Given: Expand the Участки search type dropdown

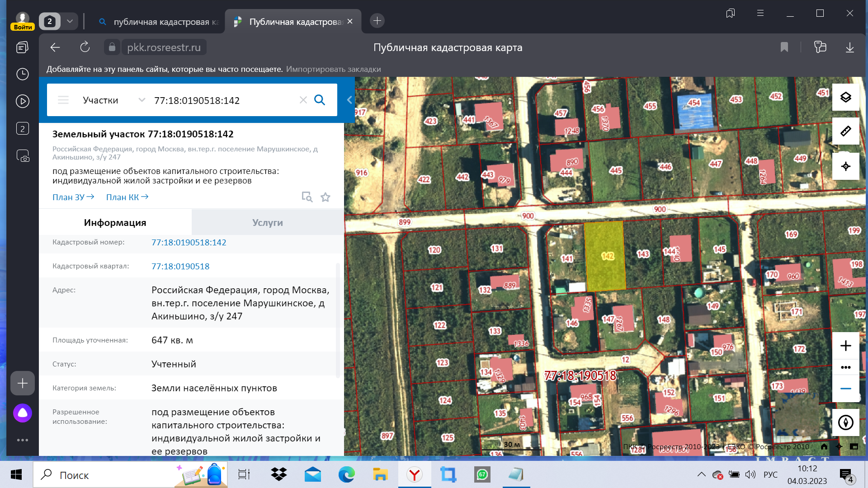Looking at the screenshot, I should tap(142, 100).
